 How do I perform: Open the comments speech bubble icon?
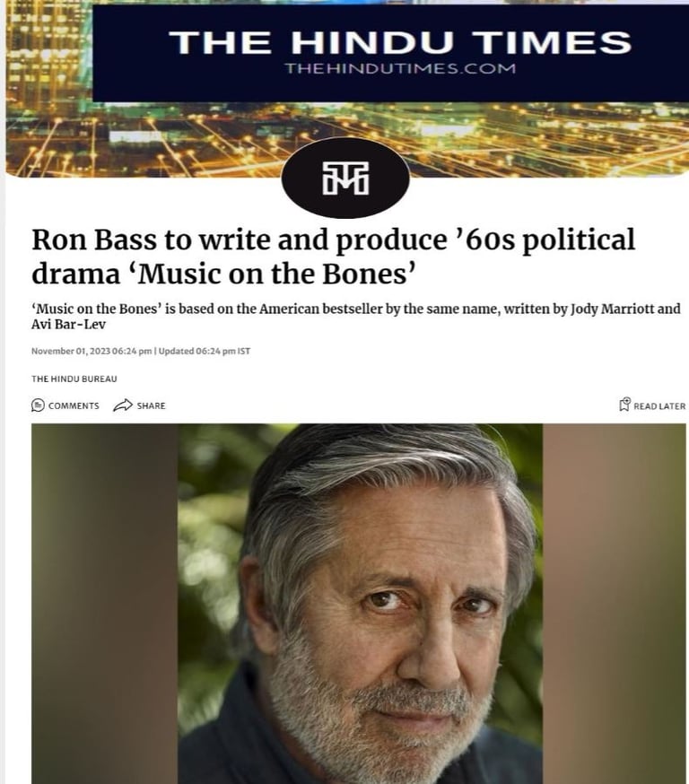tap(38, 405)
